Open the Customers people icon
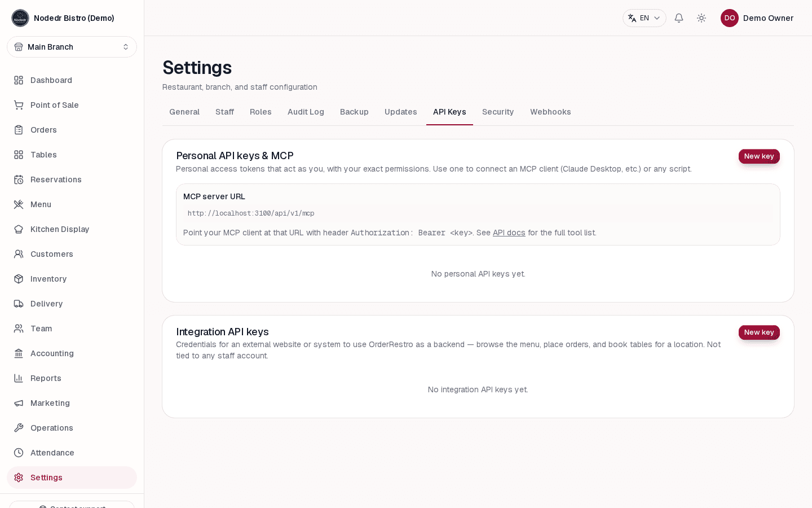Image resolution: width=812 pixels, height=508 pixels. [19, 254]
